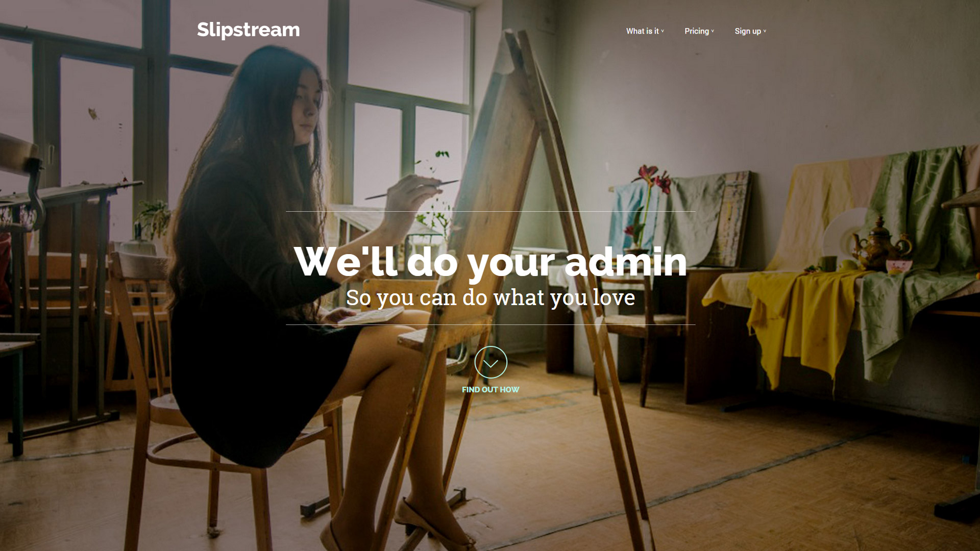
Task: Click the Slipstream logo
Action: pos(248,30)
